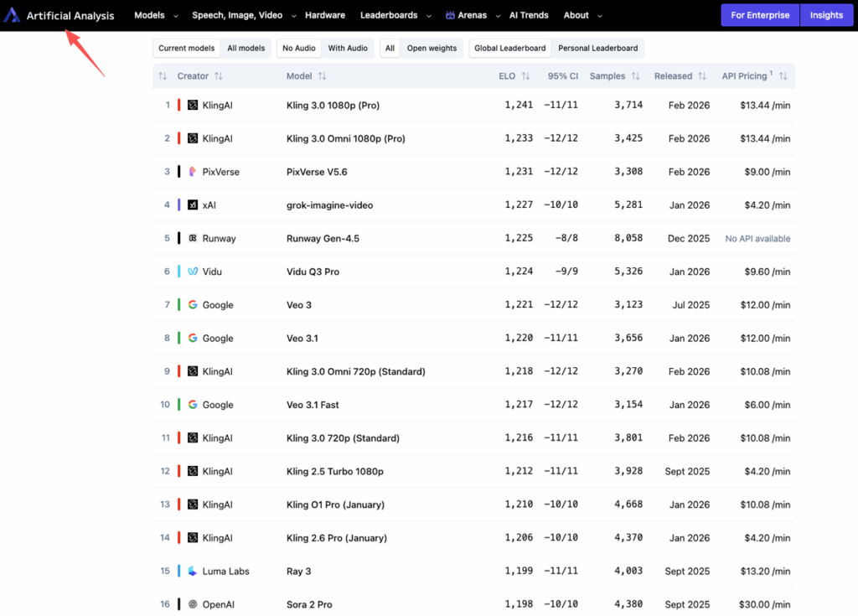Open the Models menu
858x616 pixels.
[149, 15]
